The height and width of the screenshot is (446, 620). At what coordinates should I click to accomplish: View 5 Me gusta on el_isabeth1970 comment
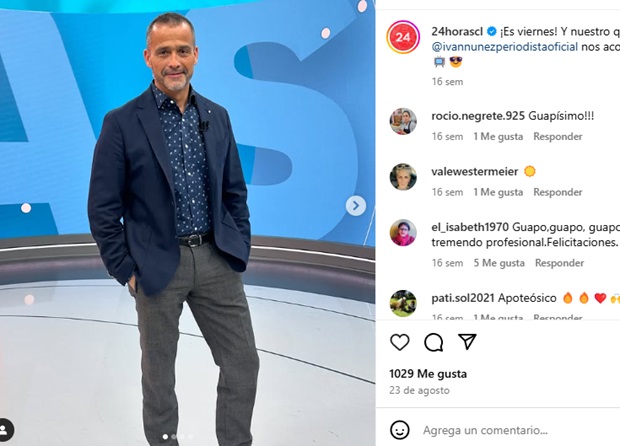[x=499, y=263]
